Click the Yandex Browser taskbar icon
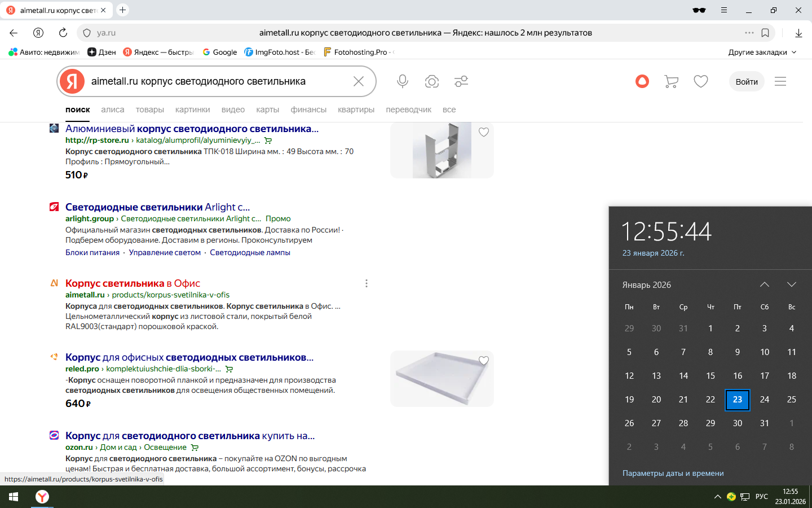 pos(42,497)
